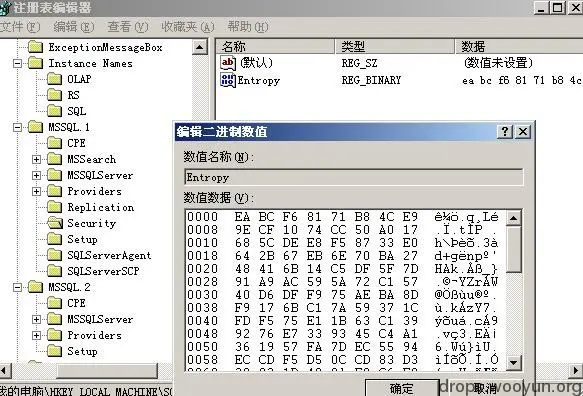Sort by the 名称 column header
Screen dimensions: 583x396
click(275, 46)
